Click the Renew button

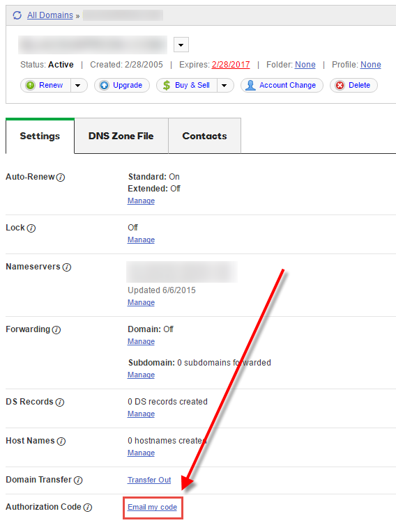pyautogui.click(x=45, y=85)
